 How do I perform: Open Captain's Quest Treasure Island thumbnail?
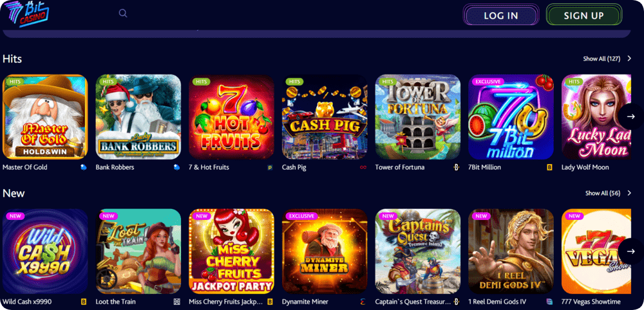(418, 251)
